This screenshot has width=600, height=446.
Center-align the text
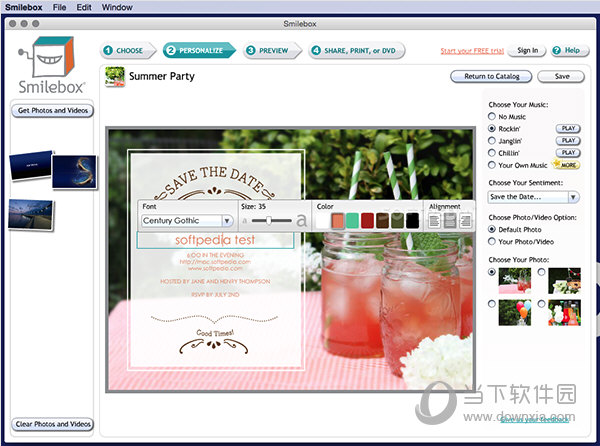(450, 221)
